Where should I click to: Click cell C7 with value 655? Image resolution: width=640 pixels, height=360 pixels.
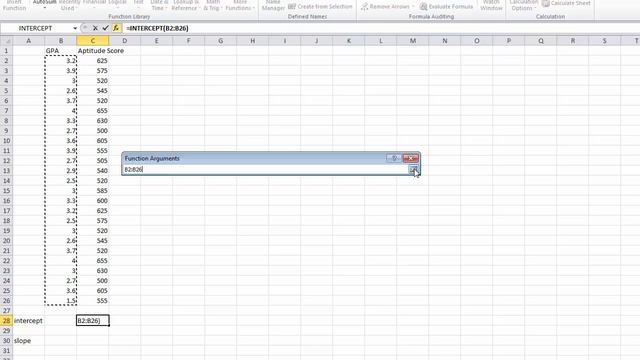coord(93,111)
